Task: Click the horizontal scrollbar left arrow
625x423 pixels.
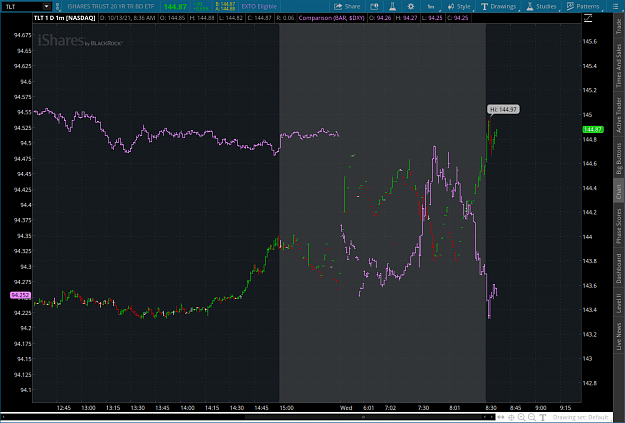Action: pyautogui.click(x=3, y=417)
